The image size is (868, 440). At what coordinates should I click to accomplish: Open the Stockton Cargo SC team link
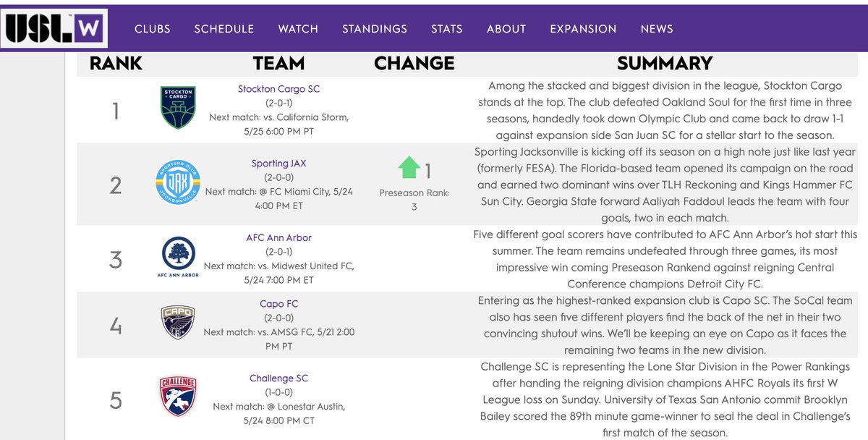278,89
